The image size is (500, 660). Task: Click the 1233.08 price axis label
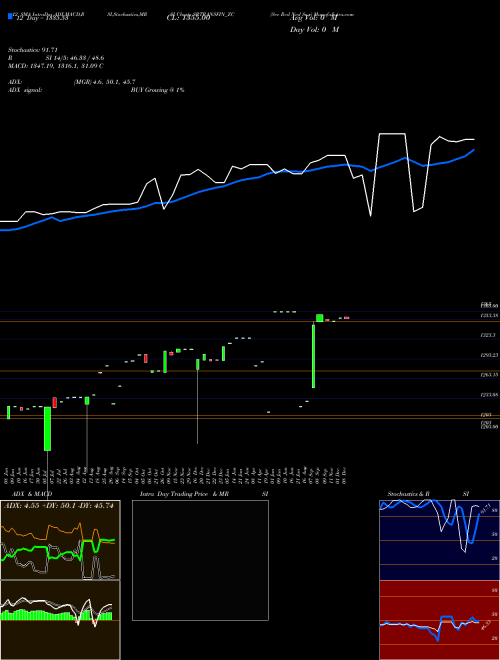[x=489, y=395]
